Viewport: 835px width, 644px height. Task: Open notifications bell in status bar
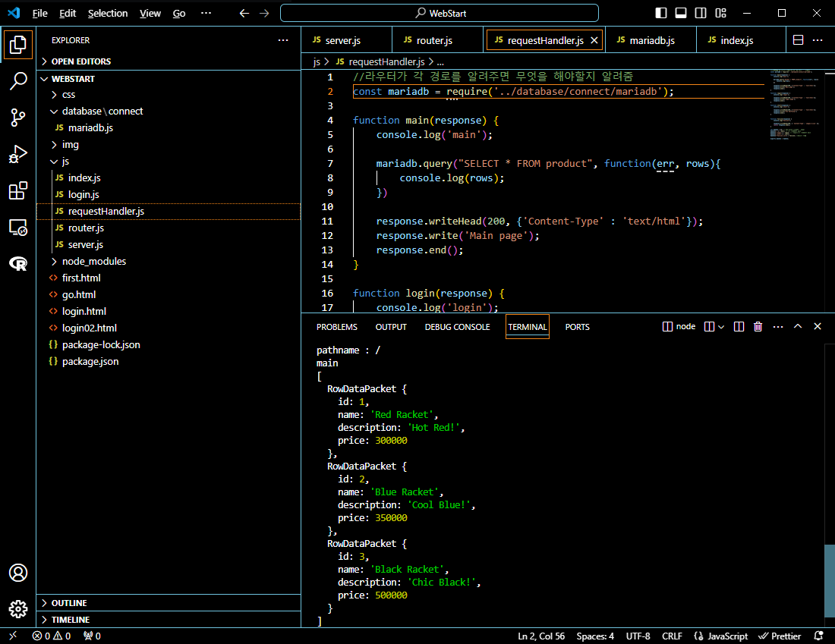[819, 636]
